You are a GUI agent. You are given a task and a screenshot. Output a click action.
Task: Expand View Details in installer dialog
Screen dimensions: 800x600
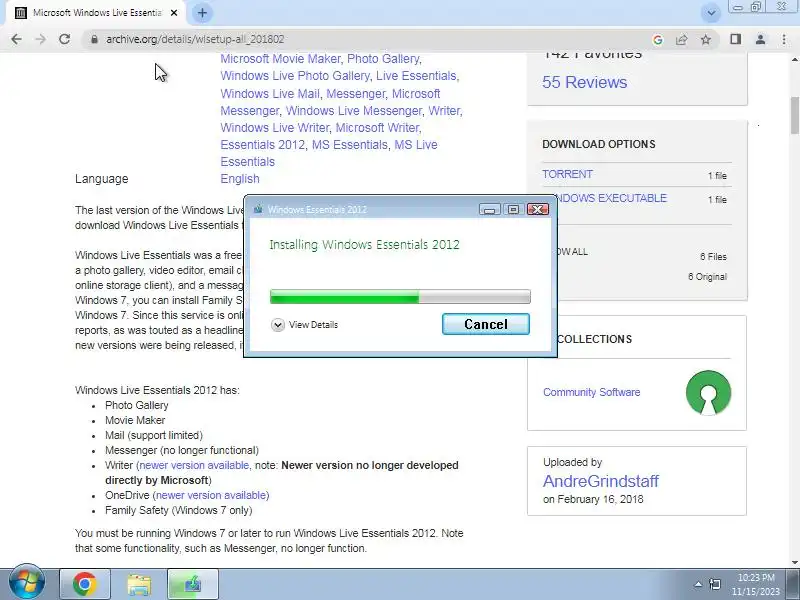[x=305, y=324]
